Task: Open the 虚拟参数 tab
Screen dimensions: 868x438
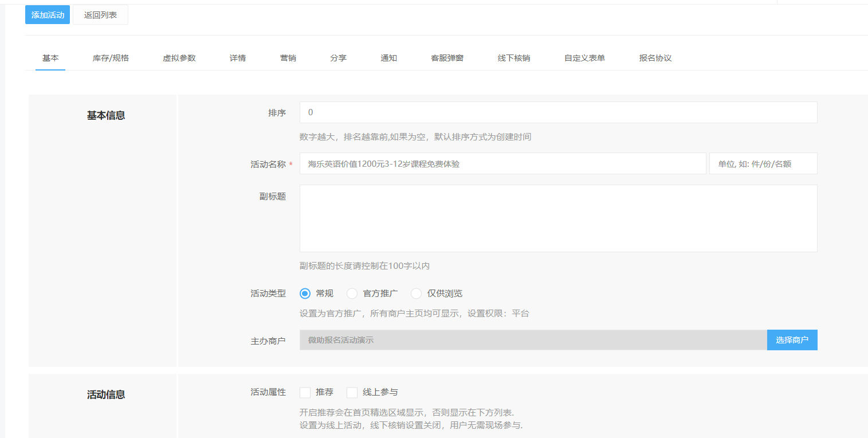Action: click(x=179, y=58)
